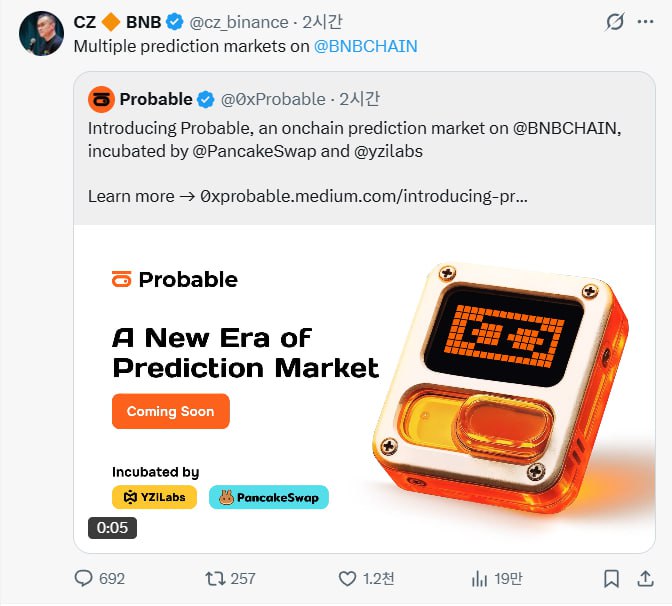The image size is (672, 606).
Task: Like the tweet with heart icon
Action: [347, 578]
